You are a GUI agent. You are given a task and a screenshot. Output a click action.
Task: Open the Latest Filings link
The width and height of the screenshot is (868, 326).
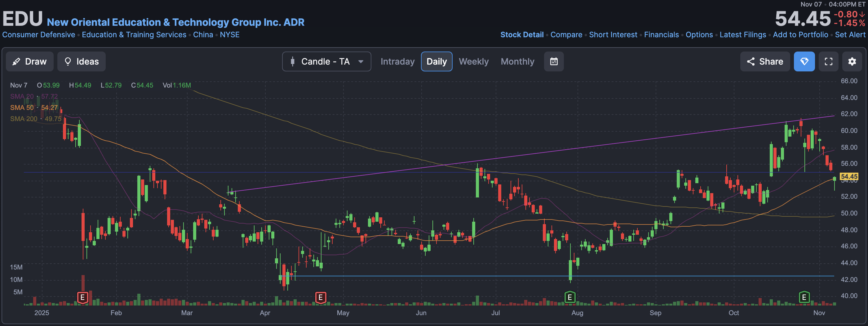pyautogui.click(x=743, y=35)
